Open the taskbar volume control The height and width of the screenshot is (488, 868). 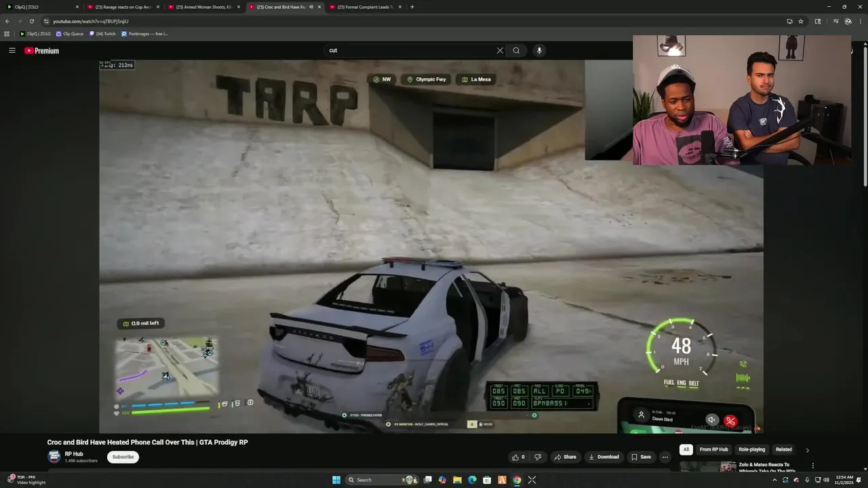[x=826, y=480]
